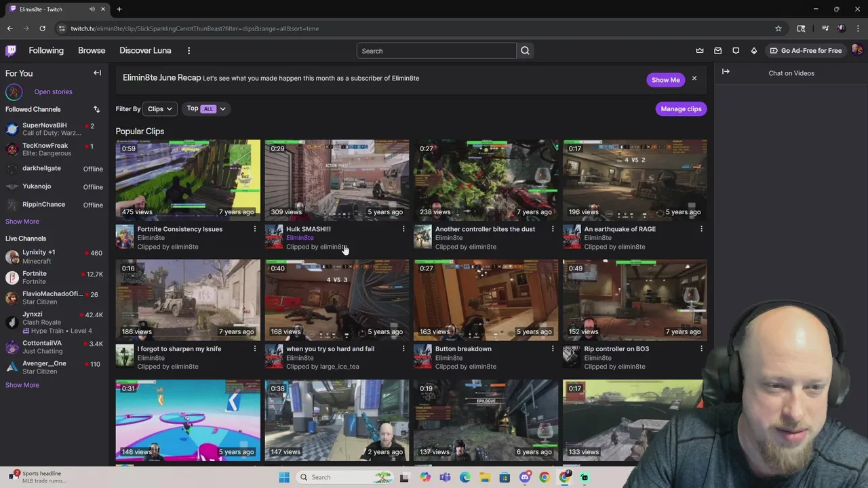Play the Button breakdown clip thumbnail
This screenshot has height=488, width=868.
pos(486,300)
